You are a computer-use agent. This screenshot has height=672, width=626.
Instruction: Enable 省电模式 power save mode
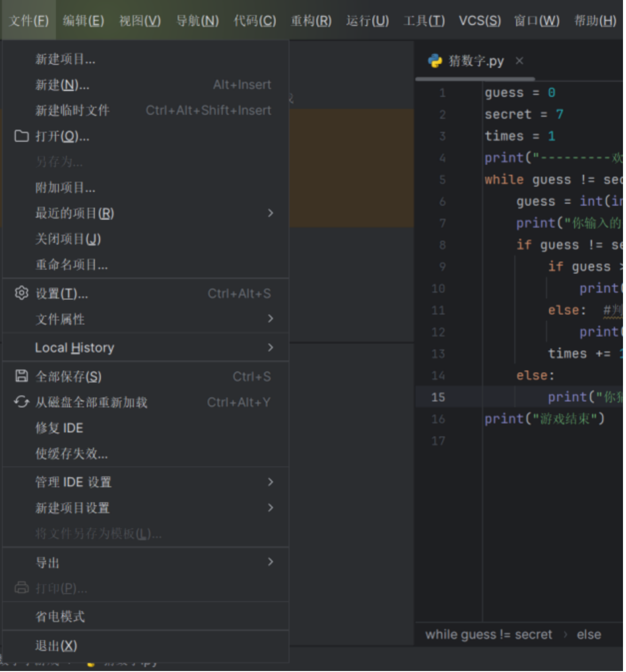pyautogui.click(x=60, y=616)
